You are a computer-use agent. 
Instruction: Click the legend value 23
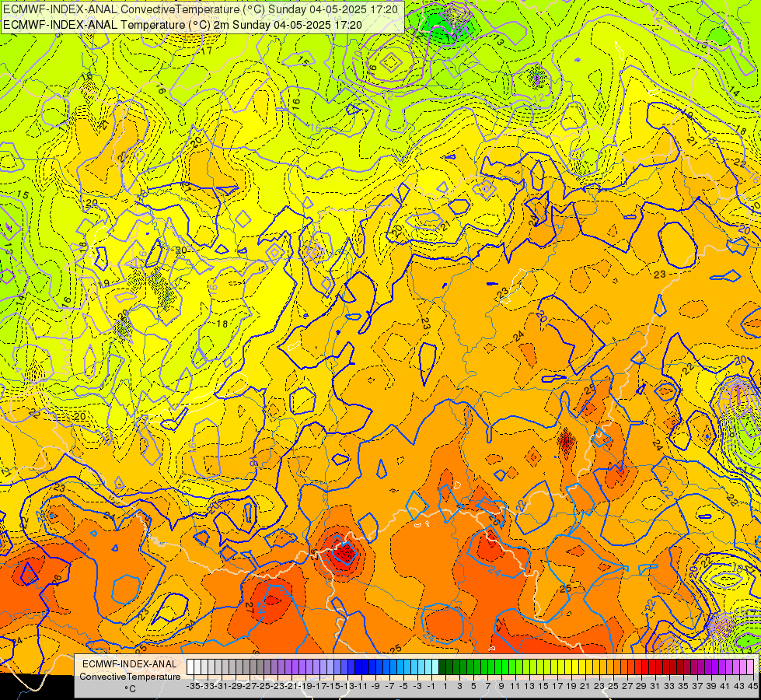599,686
